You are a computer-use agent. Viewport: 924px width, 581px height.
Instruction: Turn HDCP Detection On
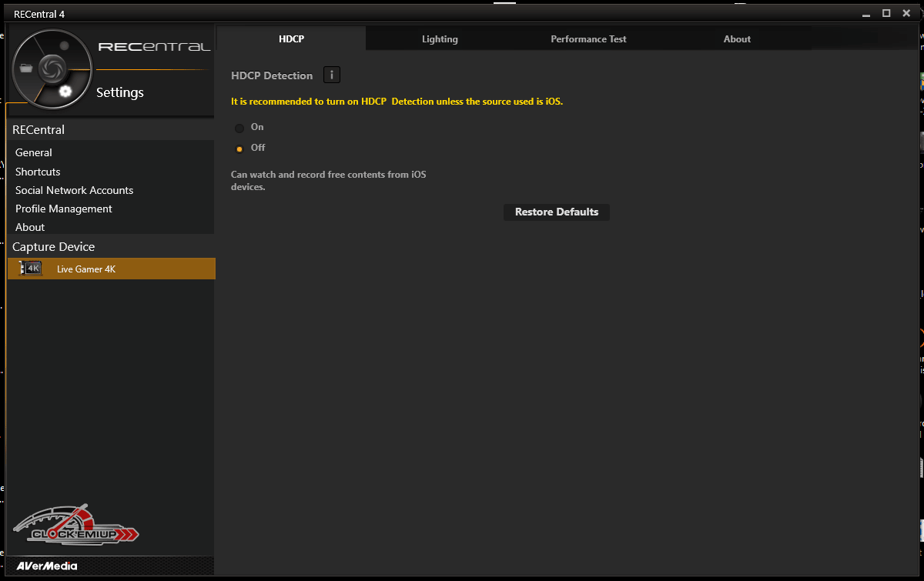pyautogui.click(x=239, y=128)
